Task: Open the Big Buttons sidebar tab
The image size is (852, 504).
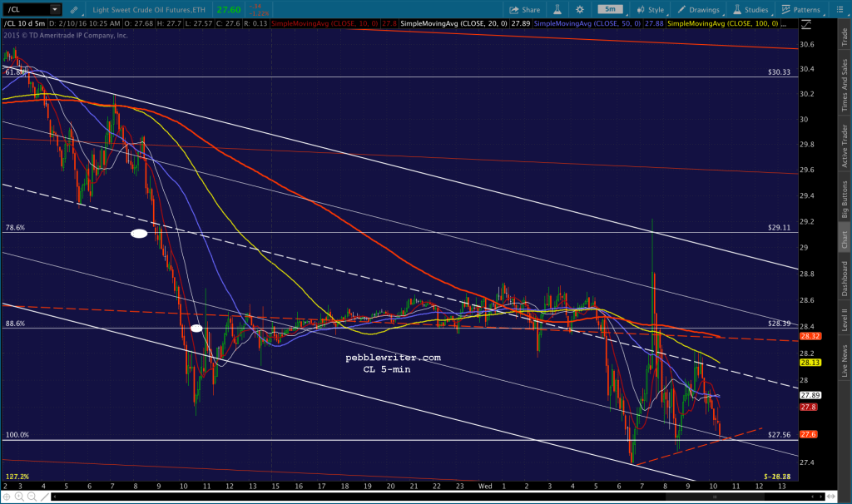Action: pyautogui.click(x=845, y=200)
